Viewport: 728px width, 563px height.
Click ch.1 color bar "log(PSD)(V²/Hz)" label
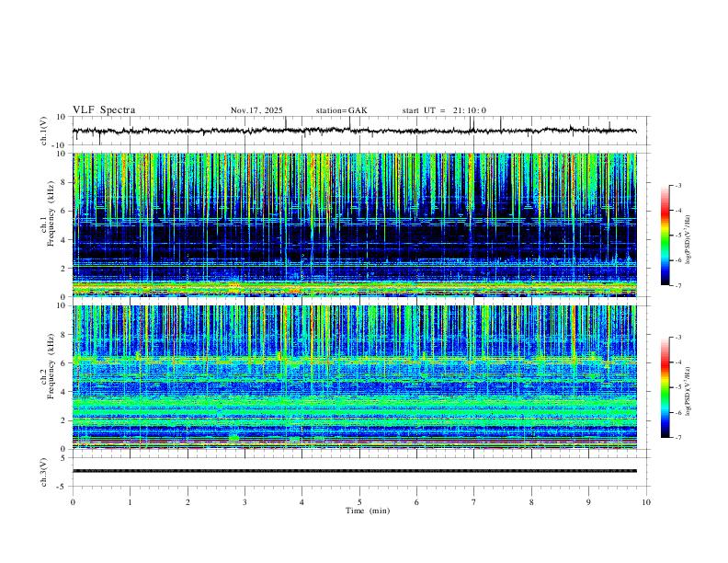pyautogui.click(x=688, y=239)
